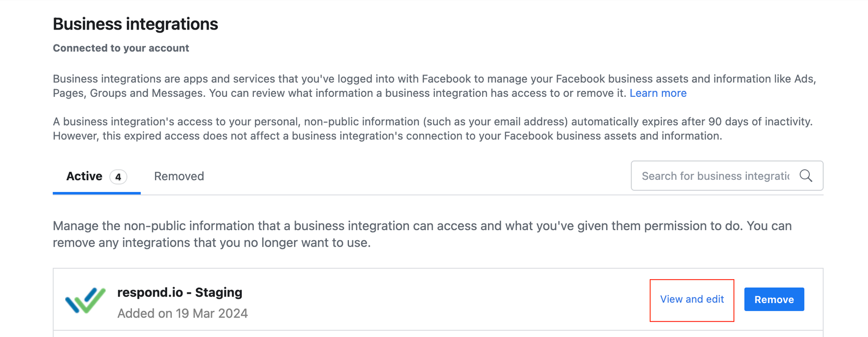
Task: Open the Learn more link
Action: click(658, 93)
